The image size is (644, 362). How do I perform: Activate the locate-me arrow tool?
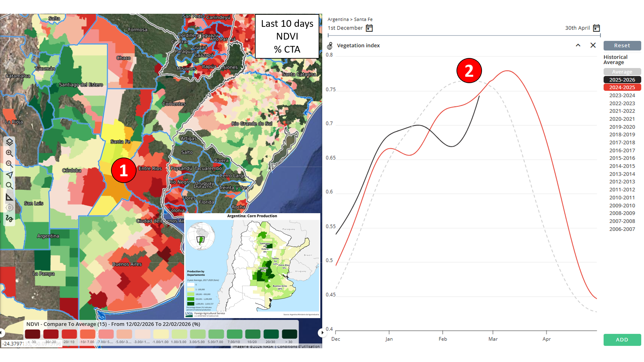tap(9, 175)
